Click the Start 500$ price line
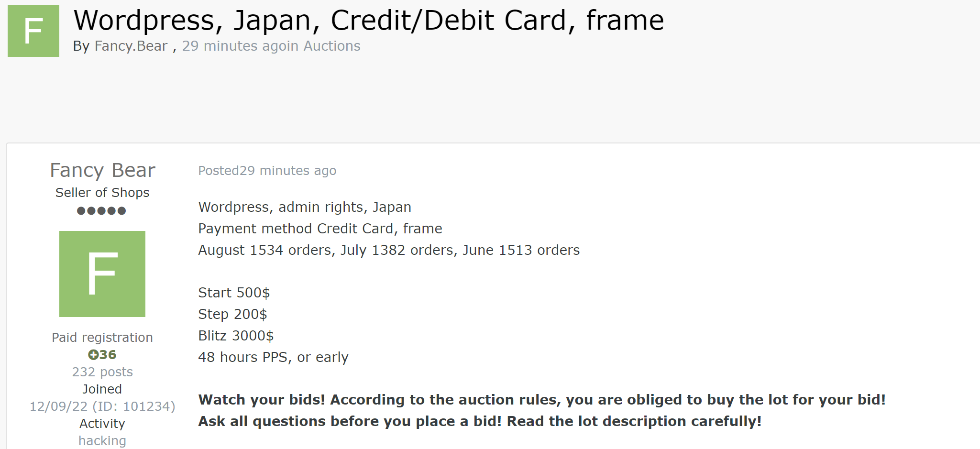Image resolution: width=980 pixels, height=449 pixels. 234,293
